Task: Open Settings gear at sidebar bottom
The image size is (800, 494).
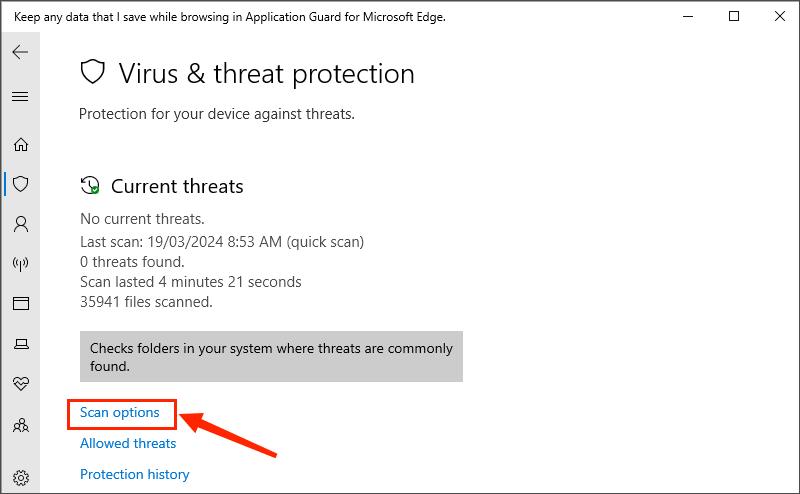Action: [20, 477]
